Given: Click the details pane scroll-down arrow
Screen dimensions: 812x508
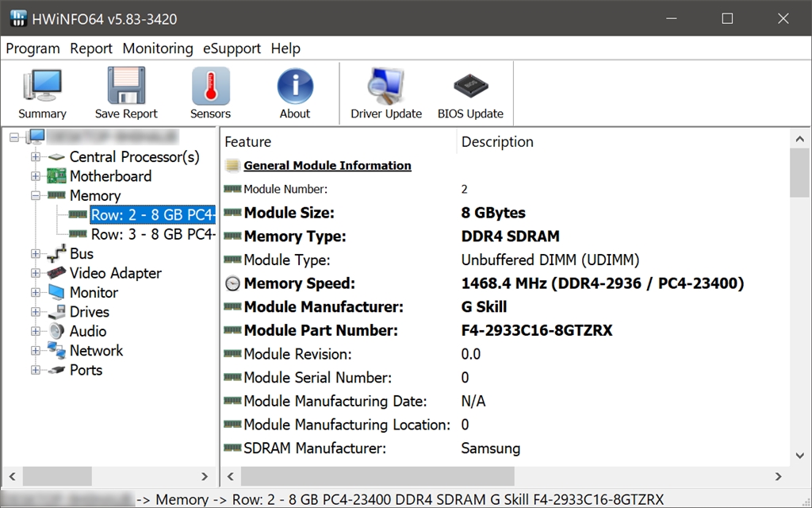Looking at the screenshot, I should [x=800, y=456].
